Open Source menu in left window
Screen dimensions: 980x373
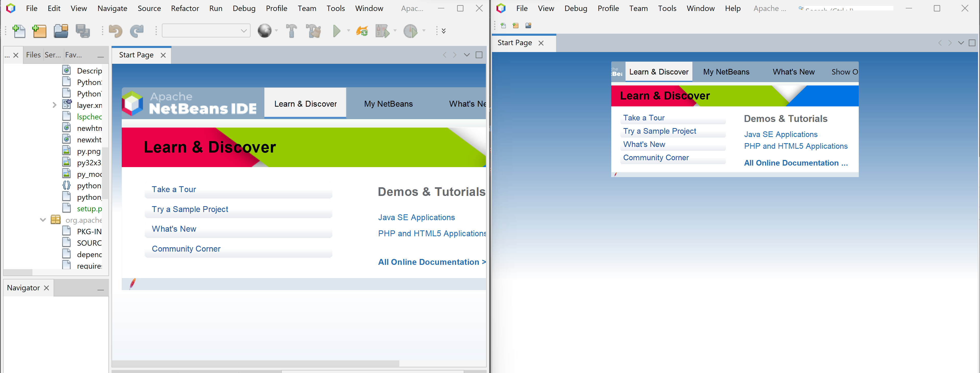click(149, 8)
